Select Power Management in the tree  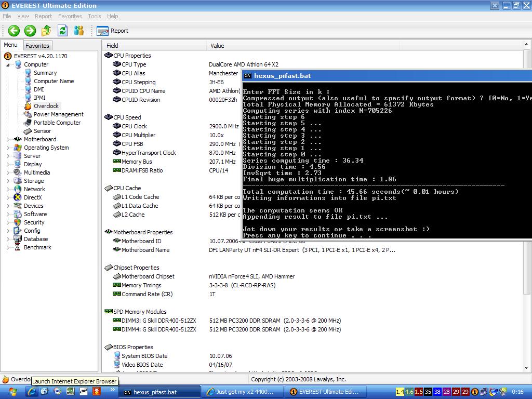(x=58, y=114)
